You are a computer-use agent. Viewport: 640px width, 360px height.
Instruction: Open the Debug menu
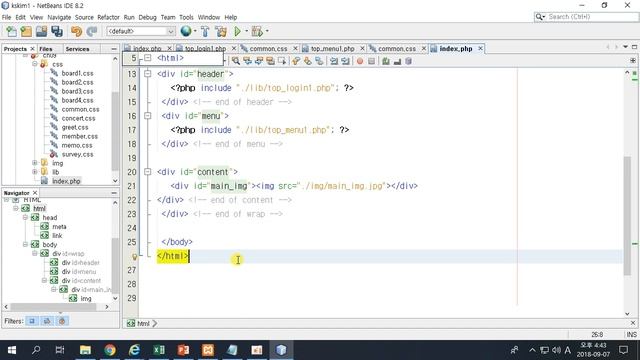[x=147, y=17]
